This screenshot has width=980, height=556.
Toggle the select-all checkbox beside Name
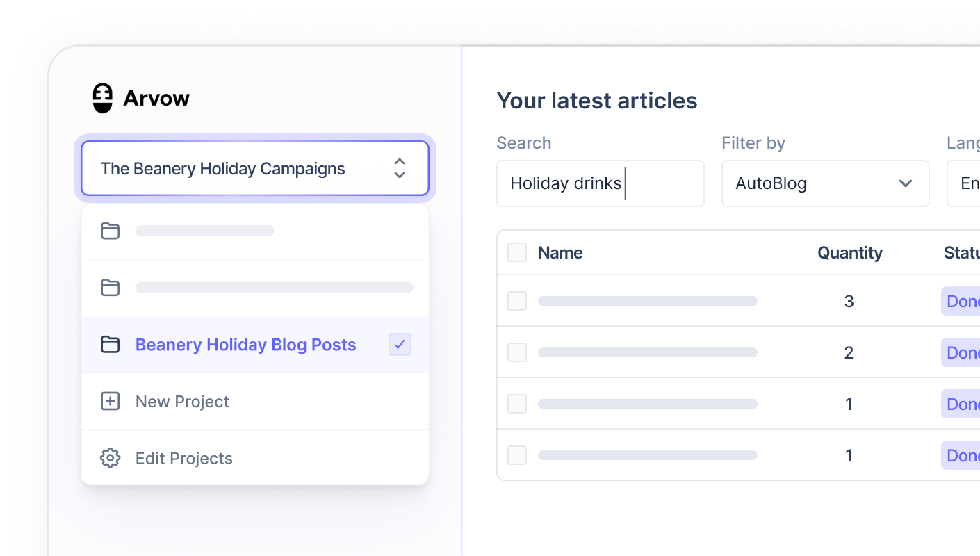tap(517, 252)
